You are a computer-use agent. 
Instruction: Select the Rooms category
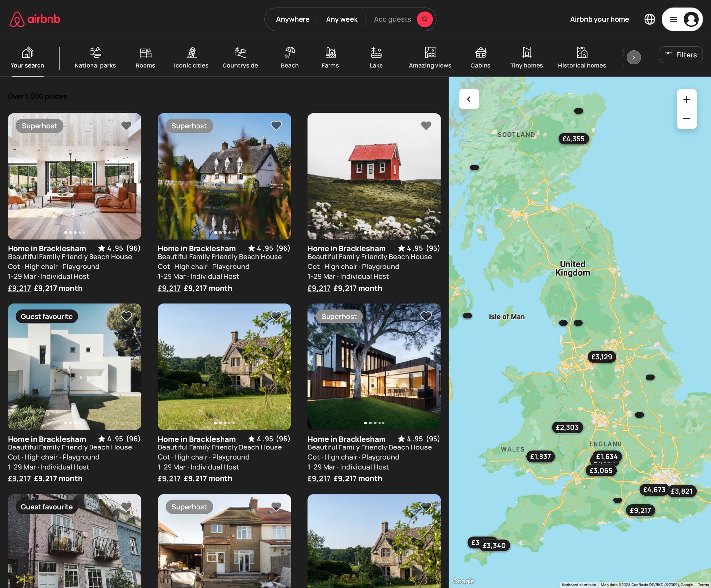pyautogui.click(x=145, y=58)
